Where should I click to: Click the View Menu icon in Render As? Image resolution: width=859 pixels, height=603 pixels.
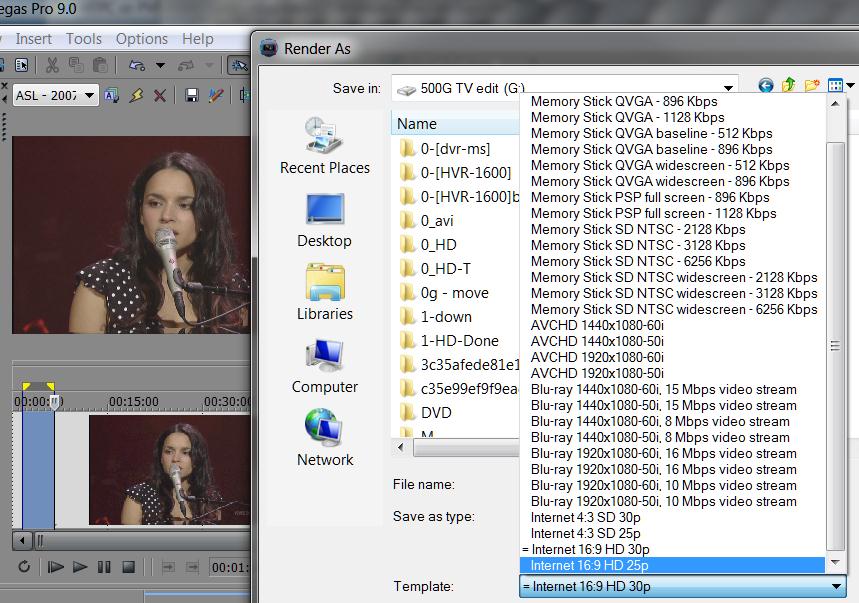835,85
